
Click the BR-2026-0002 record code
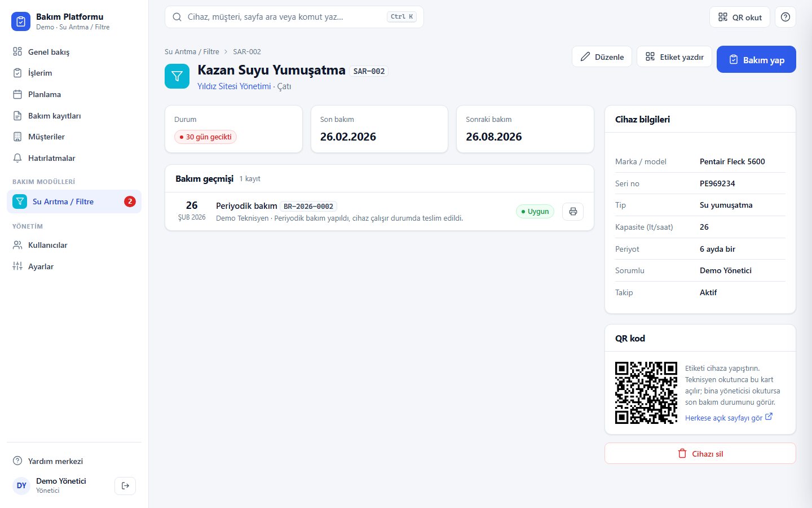pyautogui.click(x=308, y=207)
